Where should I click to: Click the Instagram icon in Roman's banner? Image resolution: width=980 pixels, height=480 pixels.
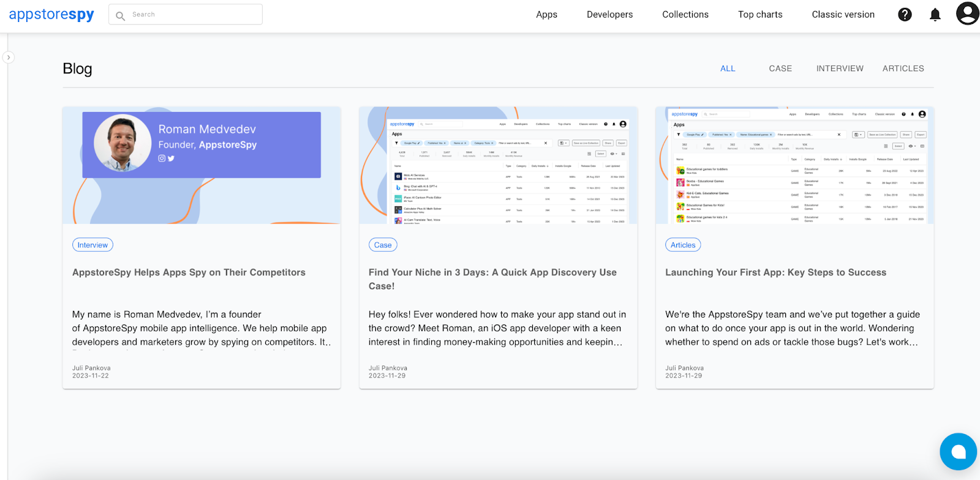[x=162, y=158]
